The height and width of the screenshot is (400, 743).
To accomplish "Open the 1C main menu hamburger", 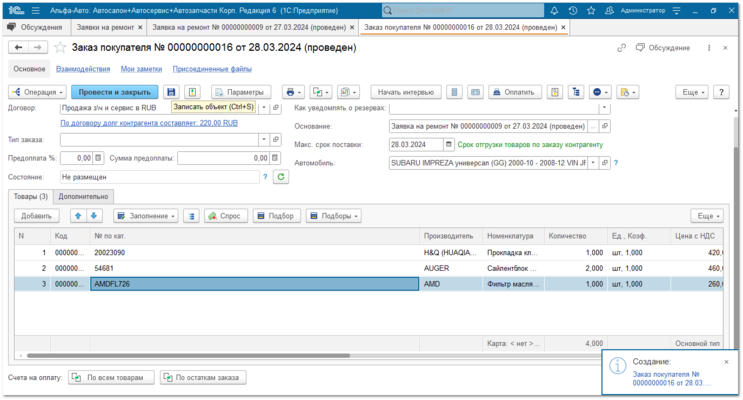I will coord(36,10).
